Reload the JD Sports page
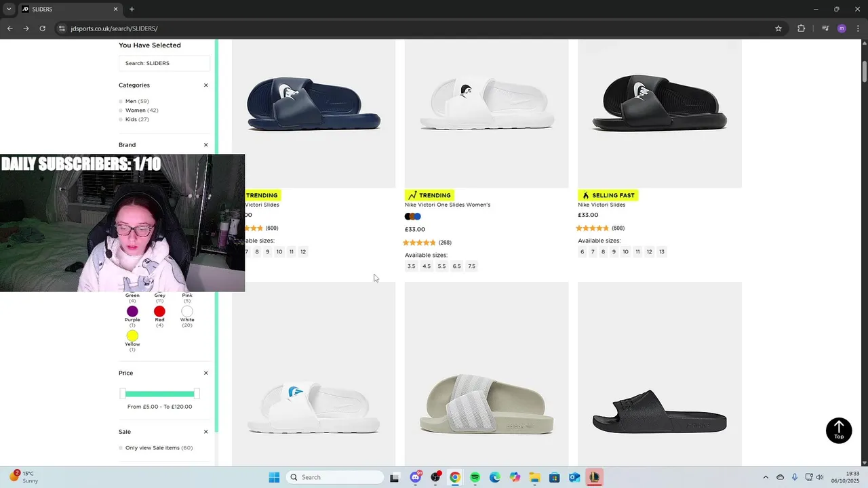Screen dimensions: 868x488 point(42,28)
